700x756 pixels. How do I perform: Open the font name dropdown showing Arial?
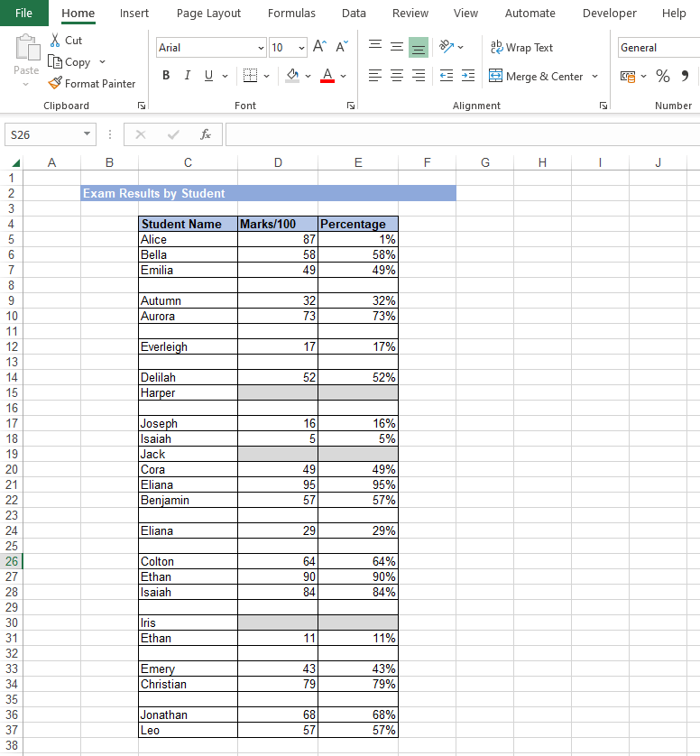261,48
